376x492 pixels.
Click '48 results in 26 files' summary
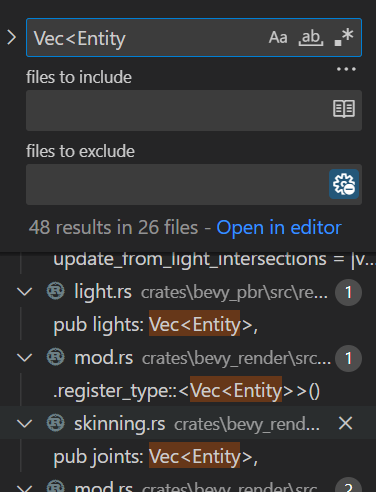click(114, 228)
